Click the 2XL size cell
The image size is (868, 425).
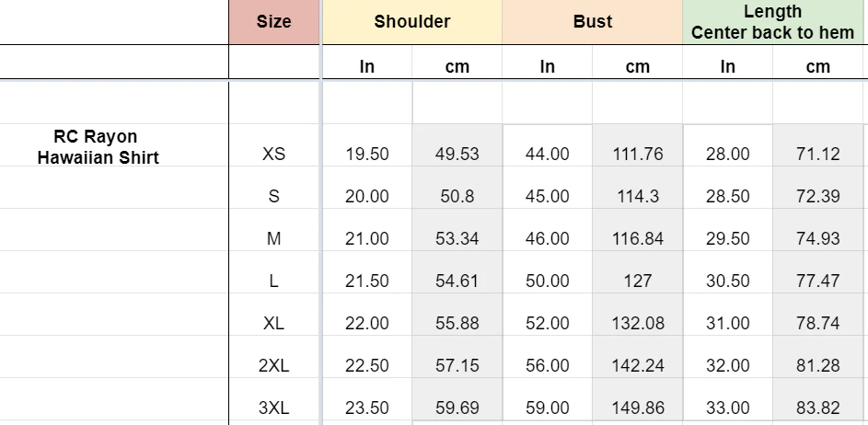pos(273,365)
